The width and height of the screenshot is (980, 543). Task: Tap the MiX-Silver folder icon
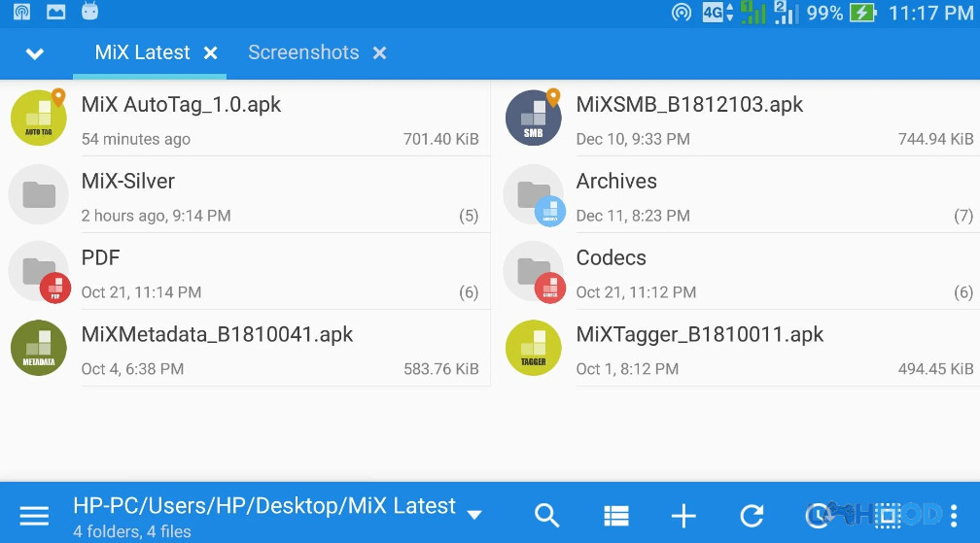click(x=39, y=194)
